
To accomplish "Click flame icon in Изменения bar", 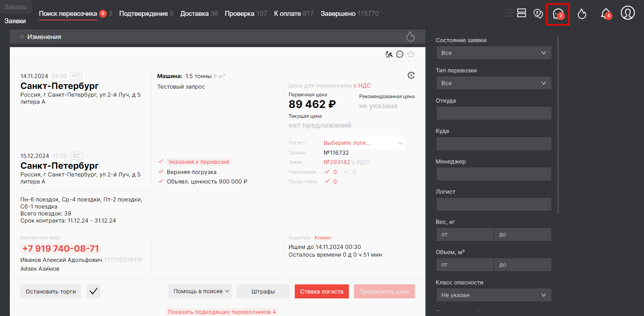I will [x=410, y=37].
